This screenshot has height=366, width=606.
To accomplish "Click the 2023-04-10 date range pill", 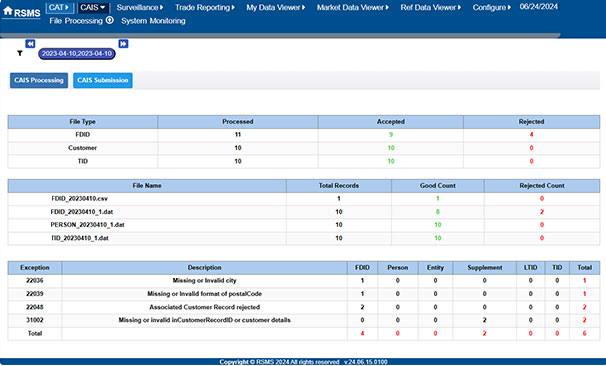I will [77, 54].
